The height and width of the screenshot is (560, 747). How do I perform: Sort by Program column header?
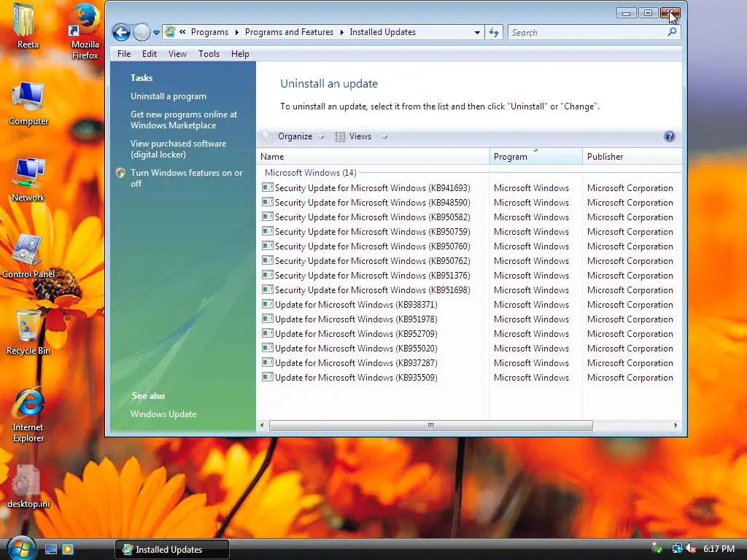tap(535, 157)
